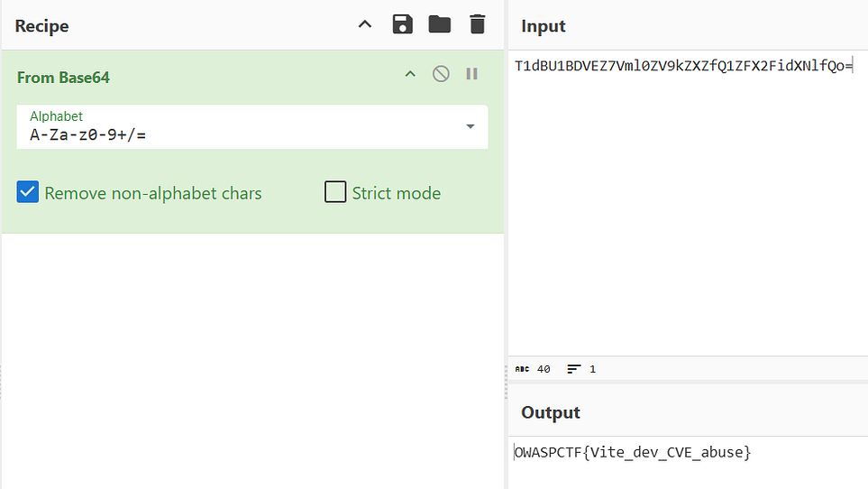
Task: Click the Base64 input string text
Action: tap(683, 66)
